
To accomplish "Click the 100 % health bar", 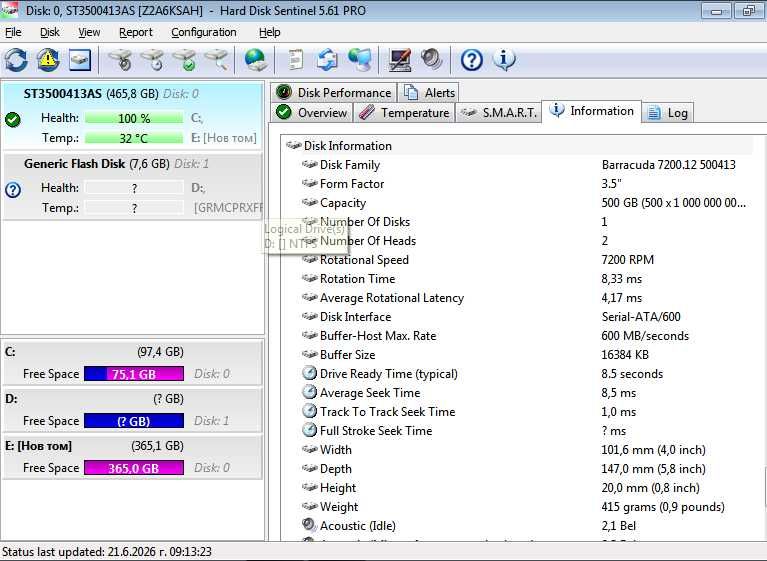I will [x=134, y=118].
